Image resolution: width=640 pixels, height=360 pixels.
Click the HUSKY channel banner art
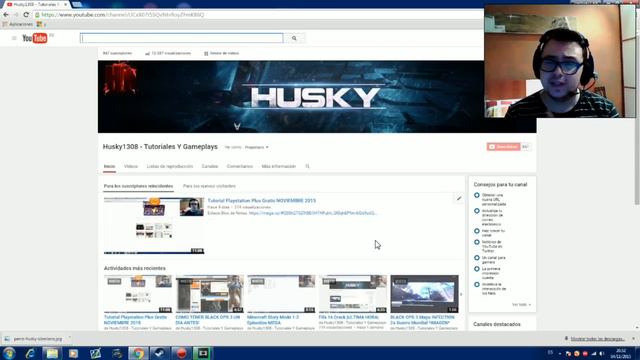[x=317, y=97]
